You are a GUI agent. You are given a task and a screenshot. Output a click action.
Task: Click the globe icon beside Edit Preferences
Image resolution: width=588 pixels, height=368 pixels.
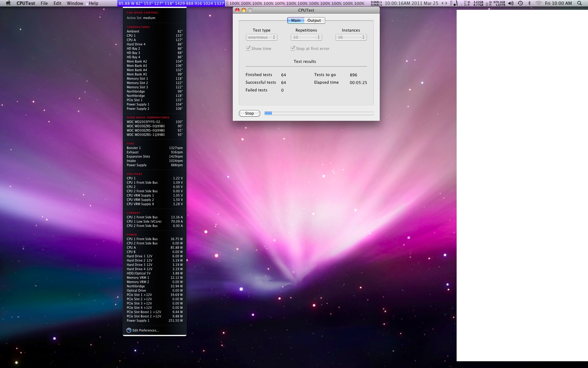click(x=129, y=330)
